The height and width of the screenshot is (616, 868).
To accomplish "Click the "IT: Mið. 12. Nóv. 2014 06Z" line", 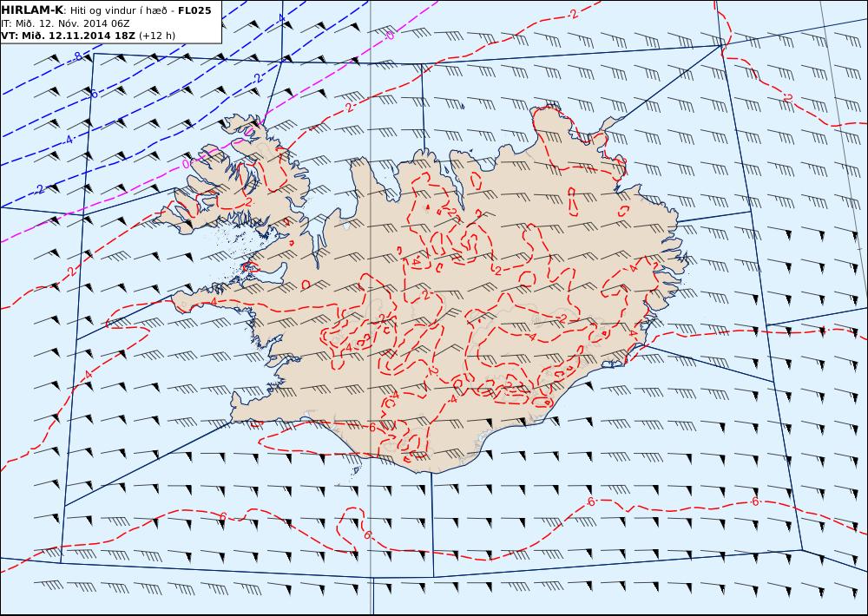I will [x=65, y=23].
